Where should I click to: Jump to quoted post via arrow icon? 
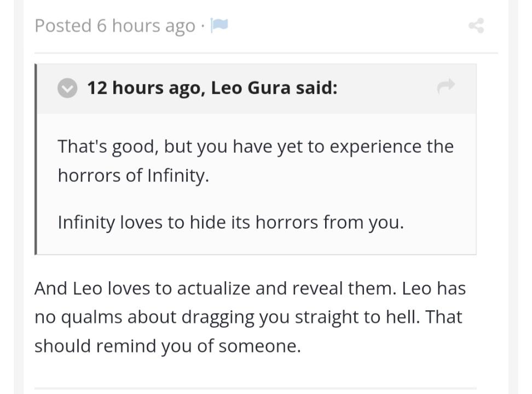pyautogui.click(x=446, y=86)
